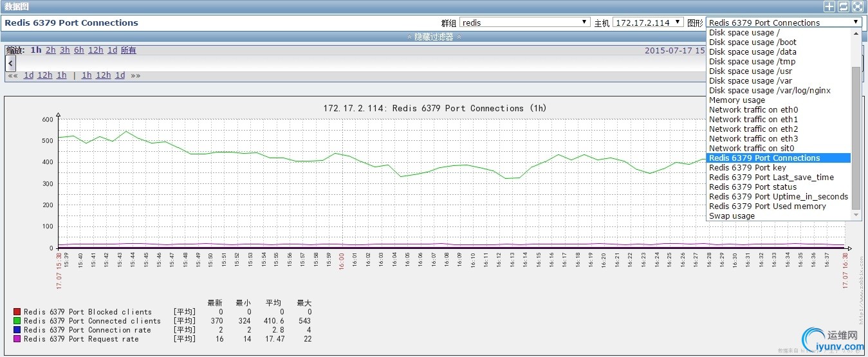Collapse the 图形 graph selector dropdown
The width and height of the screenshot is (868, 357).
click(x=784, y=23)
